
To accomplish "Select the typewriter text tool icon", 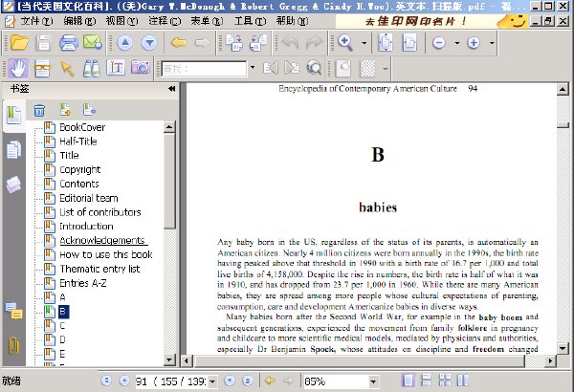I will click(x=116, y=68).
